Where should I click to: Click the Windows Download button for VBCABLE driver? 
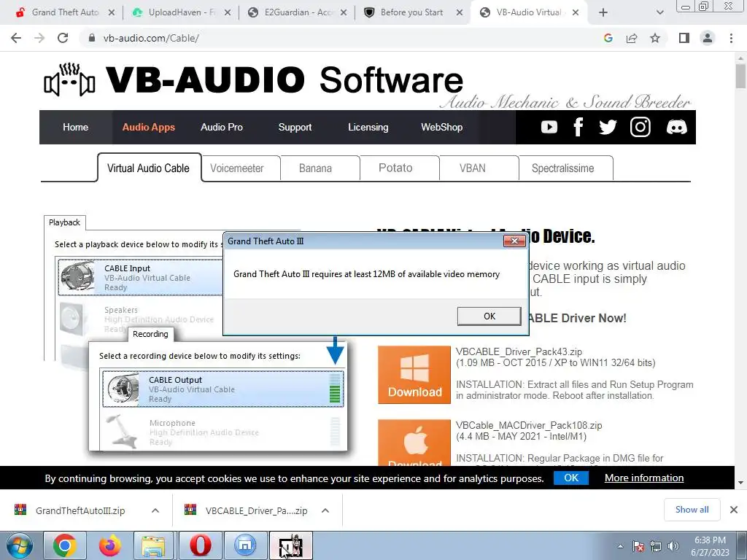[414, 375]
